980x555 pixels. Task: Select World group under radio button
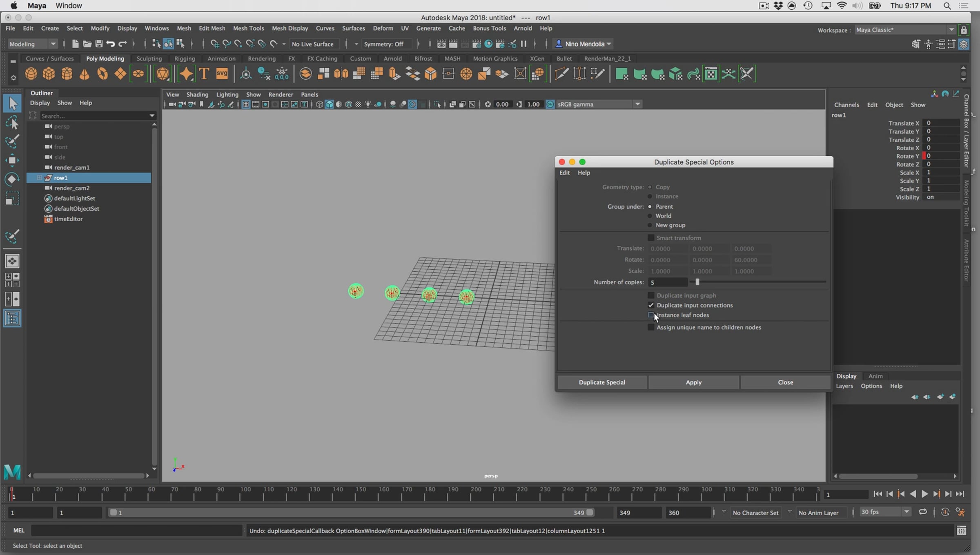[x=650, y=216]
